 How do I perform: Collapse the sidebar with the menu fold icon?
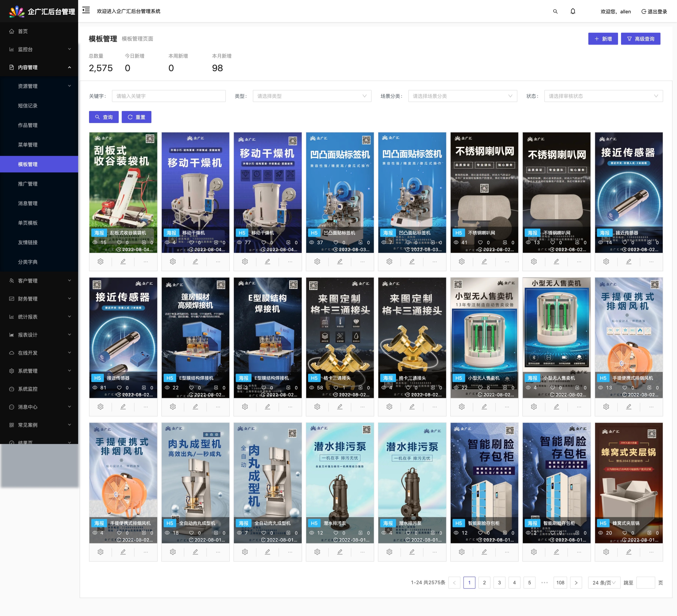(86, 10)
